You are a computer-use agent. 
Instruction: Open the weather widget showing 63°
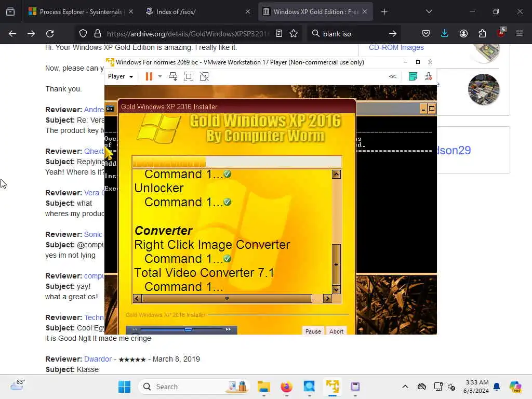pyautogui.click(x=18, y=385)
